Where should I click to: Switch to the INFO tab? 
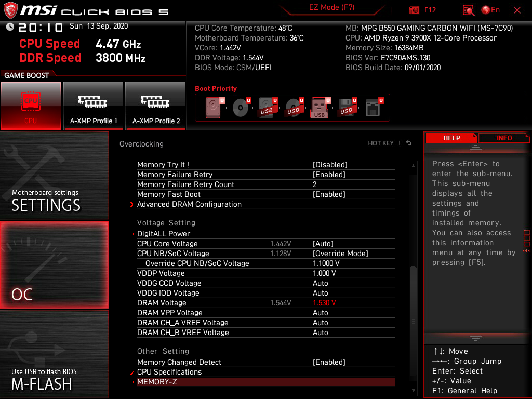(x=504, y=138)
